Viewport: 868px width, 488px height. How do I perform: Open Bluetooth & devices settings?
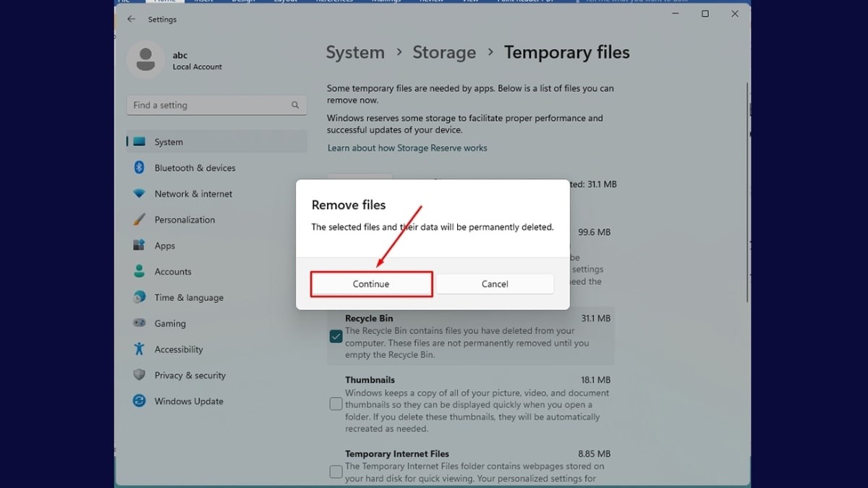coord(217,168)
